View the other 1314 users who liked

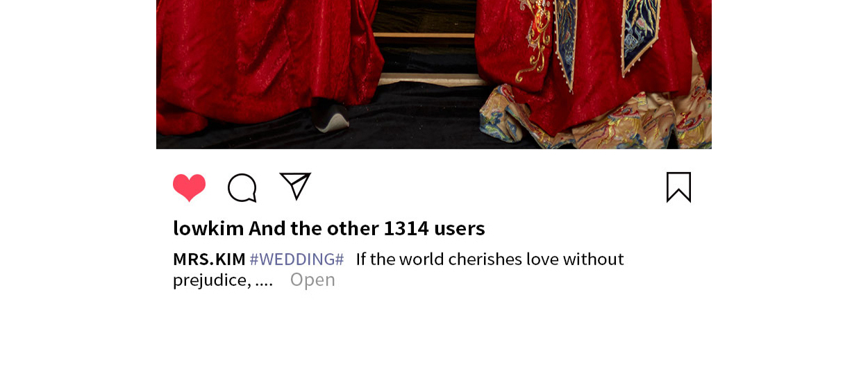click(367, 228)
